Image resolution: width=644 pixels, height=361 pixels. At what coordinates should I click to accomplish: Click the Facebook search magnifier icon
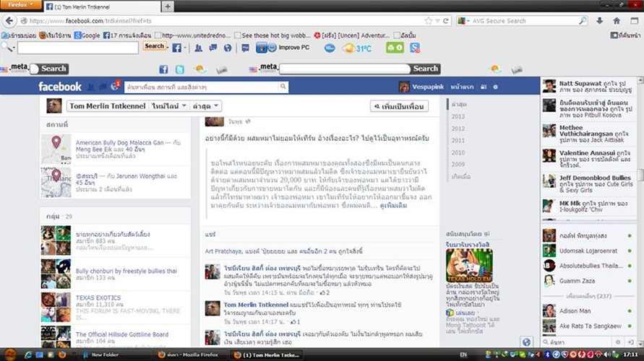[x=283, y=87]
